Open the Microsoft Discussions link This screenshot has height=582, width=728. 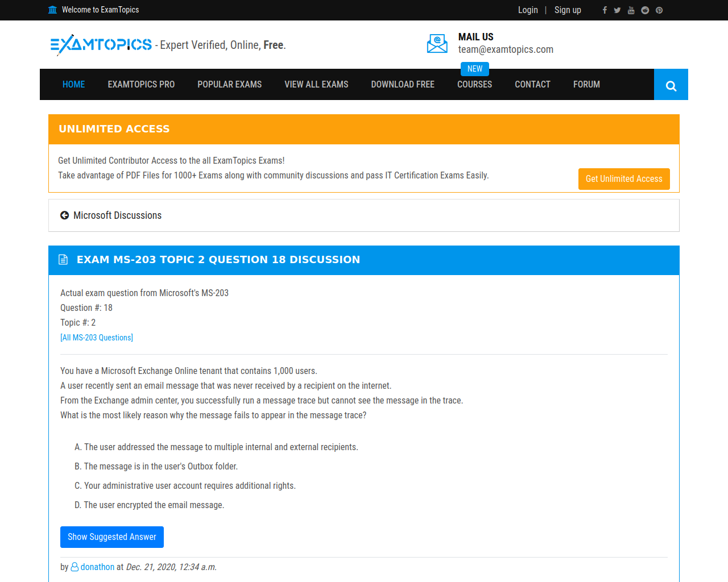point(117,215)
